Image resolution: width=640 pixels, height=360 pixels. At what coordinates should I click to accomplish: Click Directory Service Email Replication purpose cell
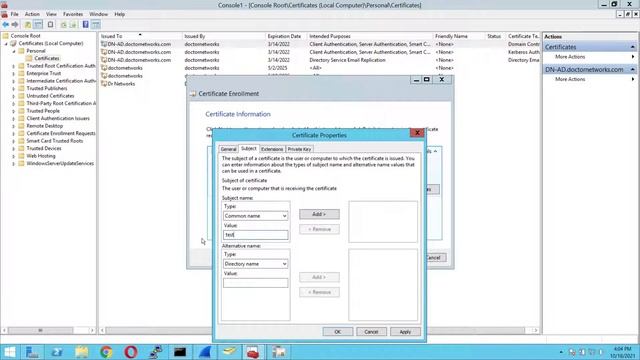click(x=347, y=60)
